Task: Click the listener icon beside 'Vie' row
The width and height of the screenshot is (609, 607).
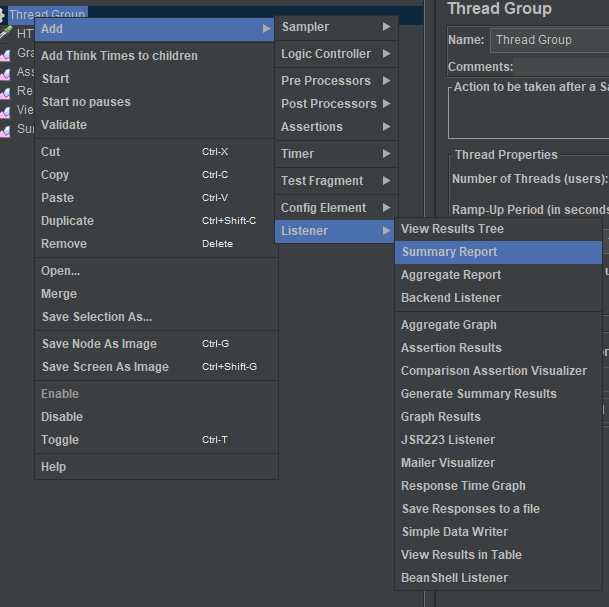Action: (x=5, y=112)
